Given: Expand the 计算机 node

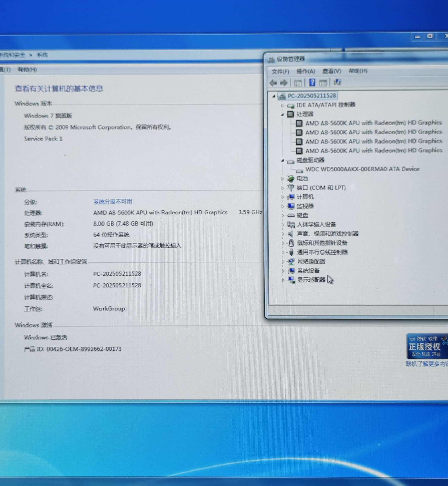Looking at the screenshot, I should point(283,197).
